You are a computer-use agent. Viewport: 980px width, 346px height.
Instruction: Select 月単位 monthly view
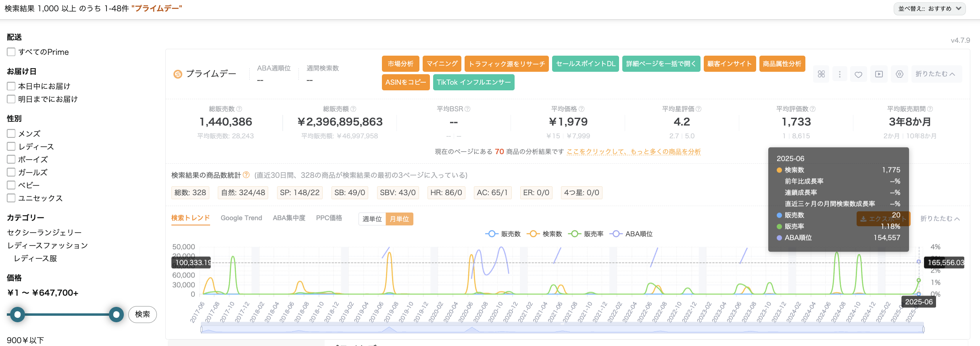pyautogui.click(x=399, y=219)
